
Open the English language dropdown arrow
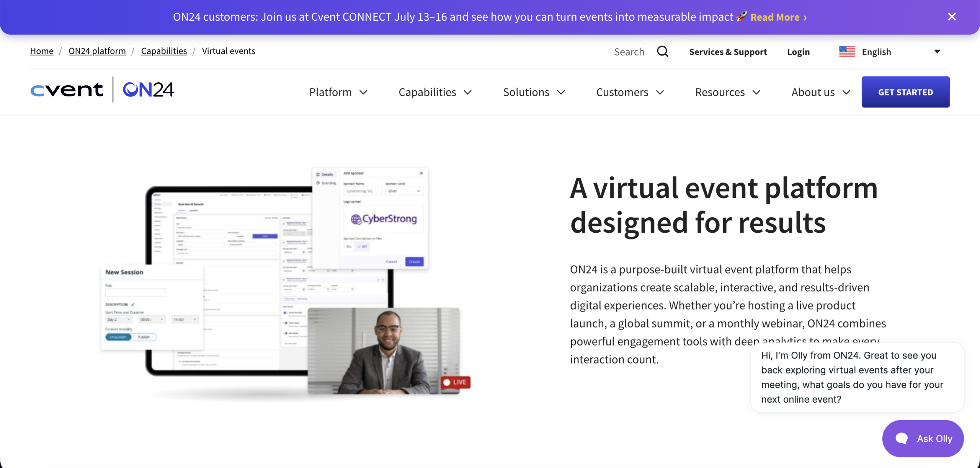click(x=937, y=52)
